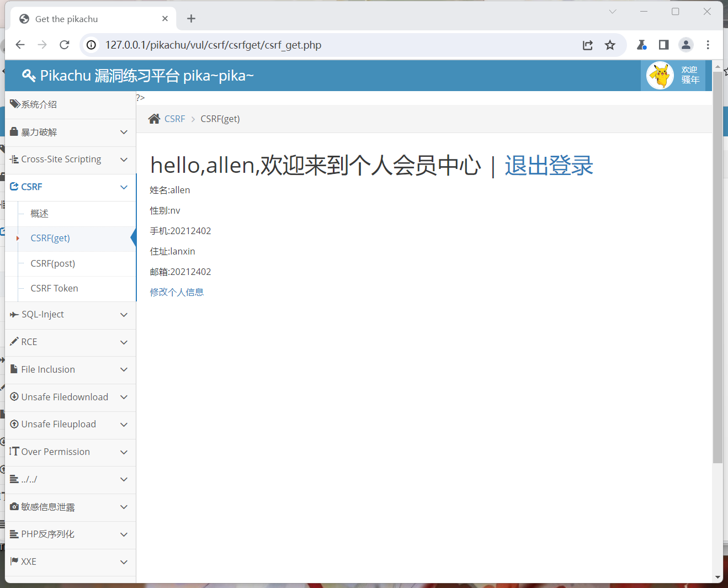Toggle the browser side panel icon

pos(663,45)
